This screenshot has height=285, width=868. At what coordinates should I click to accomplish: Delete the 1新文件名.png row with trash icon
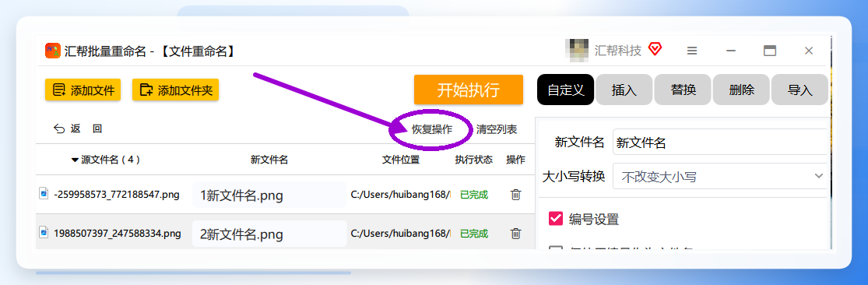(515, 195)
